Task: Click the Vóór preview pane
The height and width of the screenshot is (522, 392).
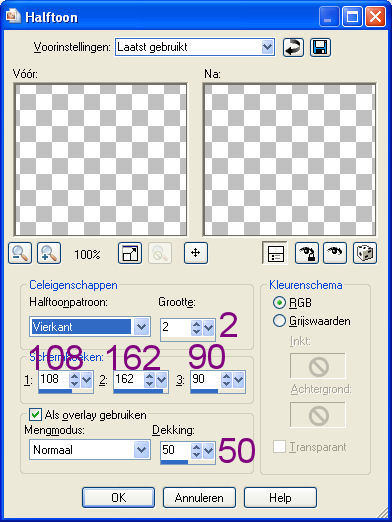Action: tap(100, 160)
